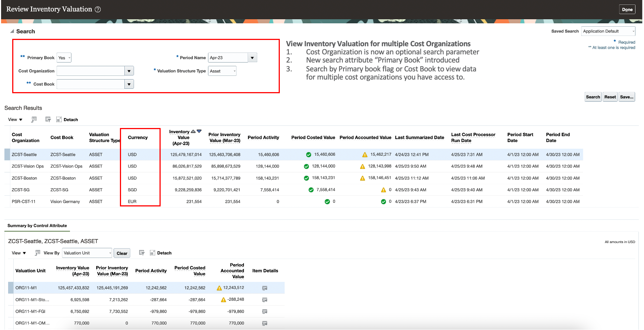Click the Valuation Unit column header

tap(31, 271)
